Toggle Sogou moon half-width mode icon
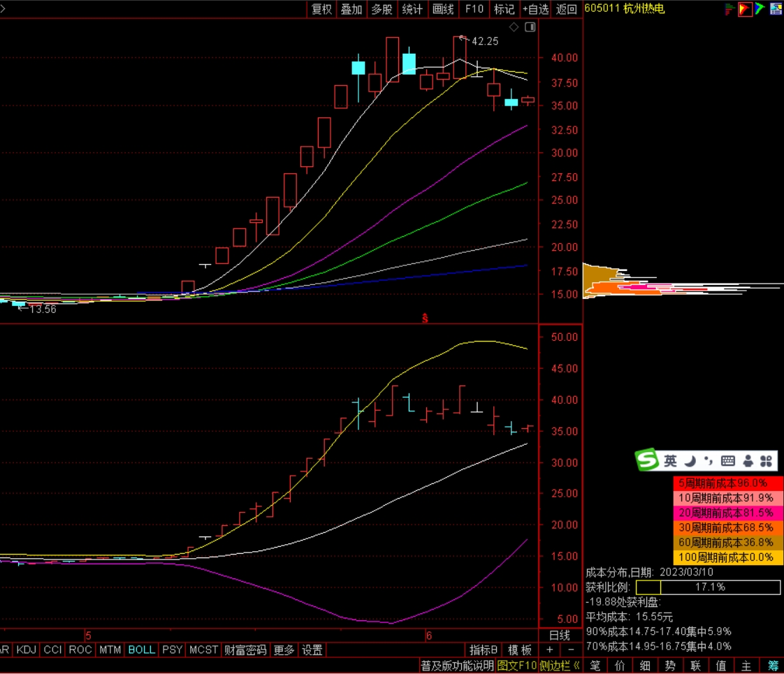The image size is (784, 674). click(689, 461)
